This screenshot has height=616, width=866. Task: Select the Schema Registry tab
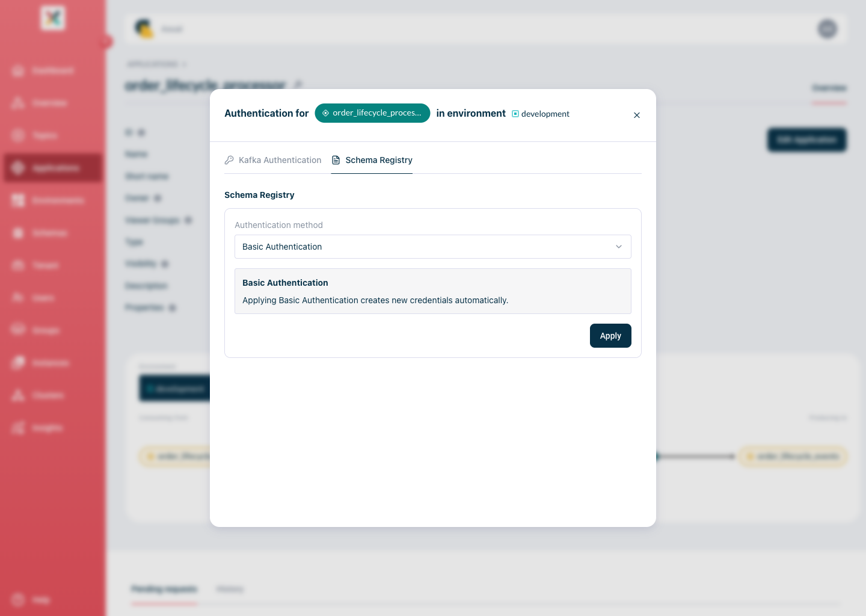372,160
